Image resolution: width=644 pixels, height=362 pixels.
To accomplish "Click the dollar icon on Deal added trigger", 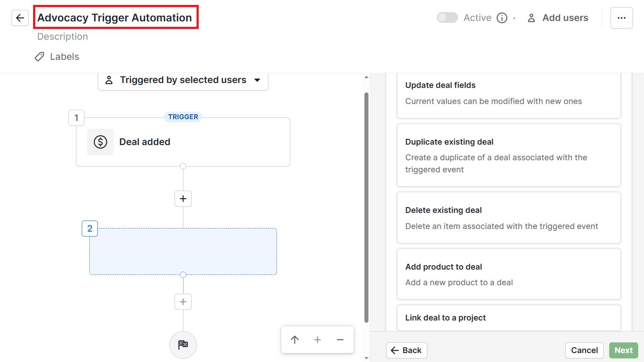I will [100, 141].
